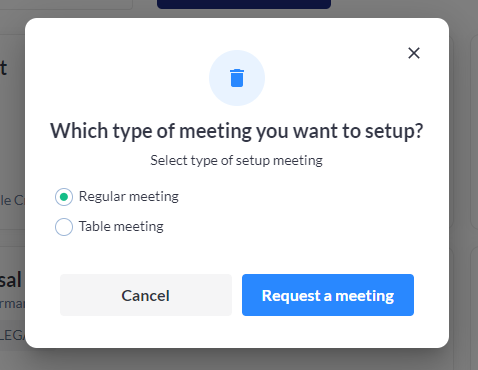This screenshot has height=370, width=478.
Task: Click the dimmed 'LEG' text at bottom left
Action: pos(12,335)
